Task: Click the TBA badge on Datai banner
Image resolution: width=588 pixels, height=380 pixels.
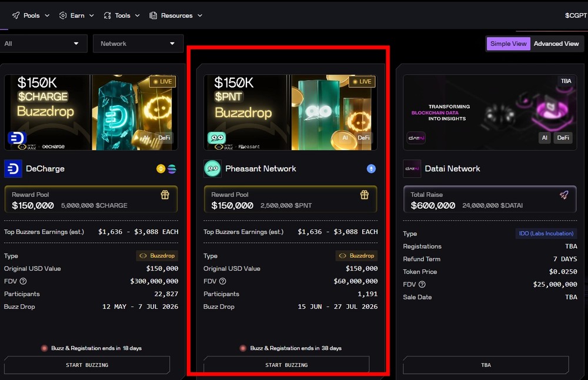Action: tap(566, 81)
